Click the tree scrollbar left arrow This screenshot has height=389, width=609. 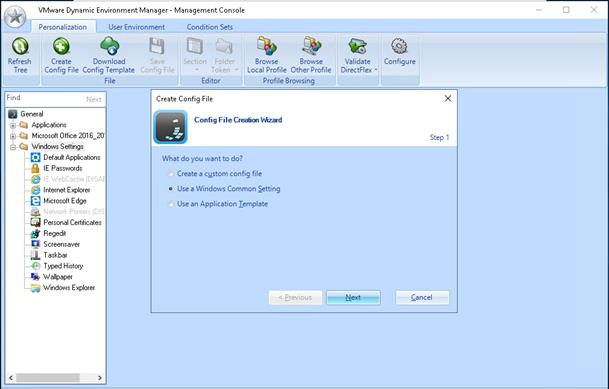pos(11,377)
